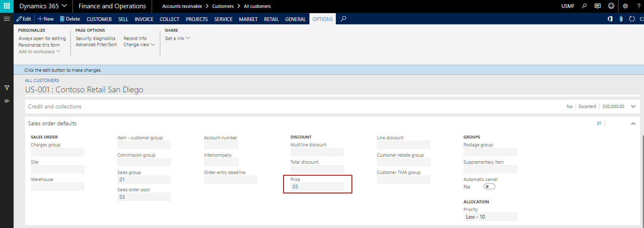Screen dimensions: 644x228
Task: Click the search magnifier in top bar
Action: (584, 6)
